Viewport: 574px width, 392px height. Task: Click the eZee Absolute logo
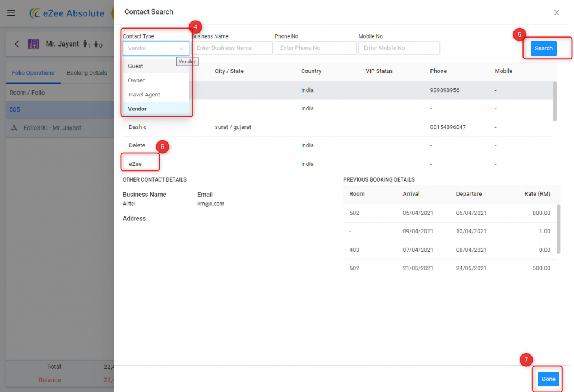pyautogui.click(x=67, y=13)
